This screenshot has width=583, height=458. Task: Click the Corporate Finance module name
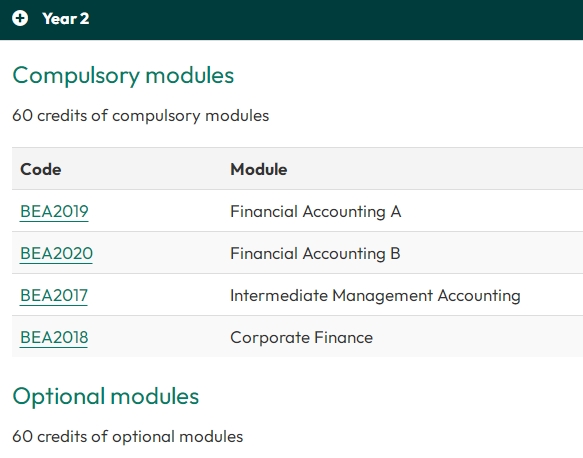pos(302,338)
